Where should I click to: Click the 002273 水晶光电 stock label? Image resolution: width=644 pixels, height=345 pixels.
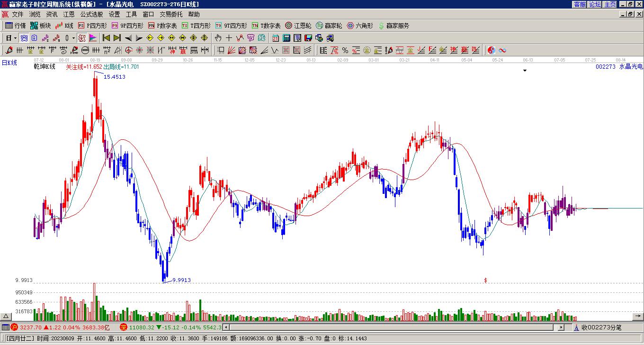pos(619,67)
